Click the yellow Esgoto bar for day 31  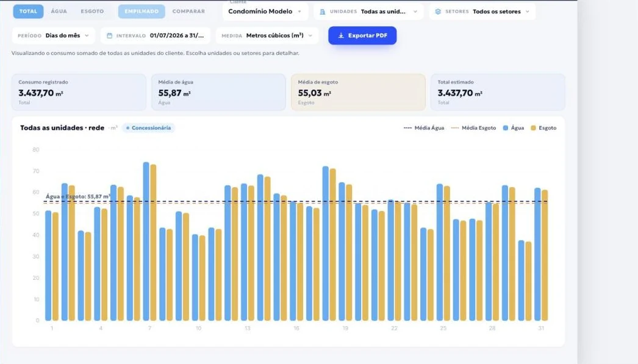pyautogui.click(x=545, y=255)
